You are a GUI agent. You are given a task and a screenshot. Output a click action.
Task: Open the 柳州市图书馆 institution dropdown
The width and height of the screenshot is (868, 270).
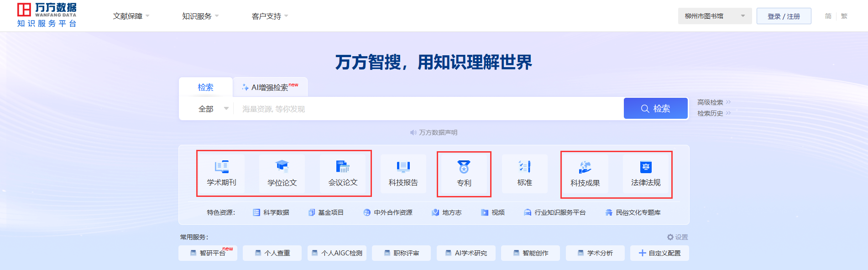coord(715,16)
